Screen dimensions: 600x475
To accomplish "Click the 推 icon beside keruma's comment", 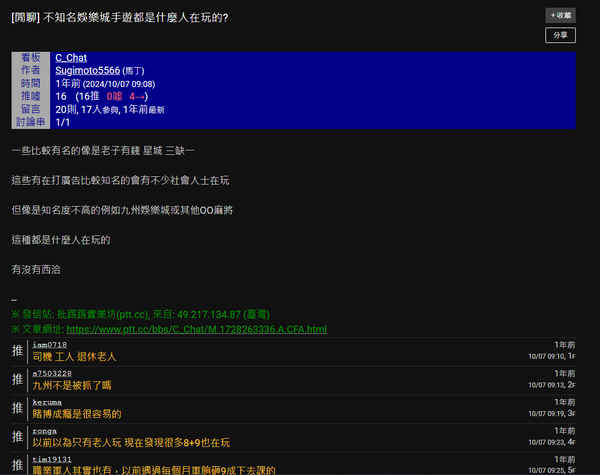I will click(17, 408).
